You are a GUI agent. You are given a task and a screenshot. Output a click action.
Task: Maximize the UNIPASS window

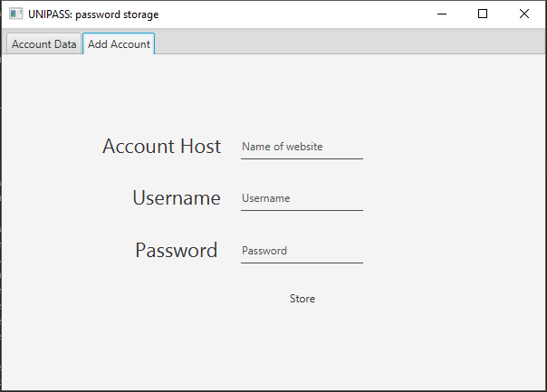tap(483, 14)
